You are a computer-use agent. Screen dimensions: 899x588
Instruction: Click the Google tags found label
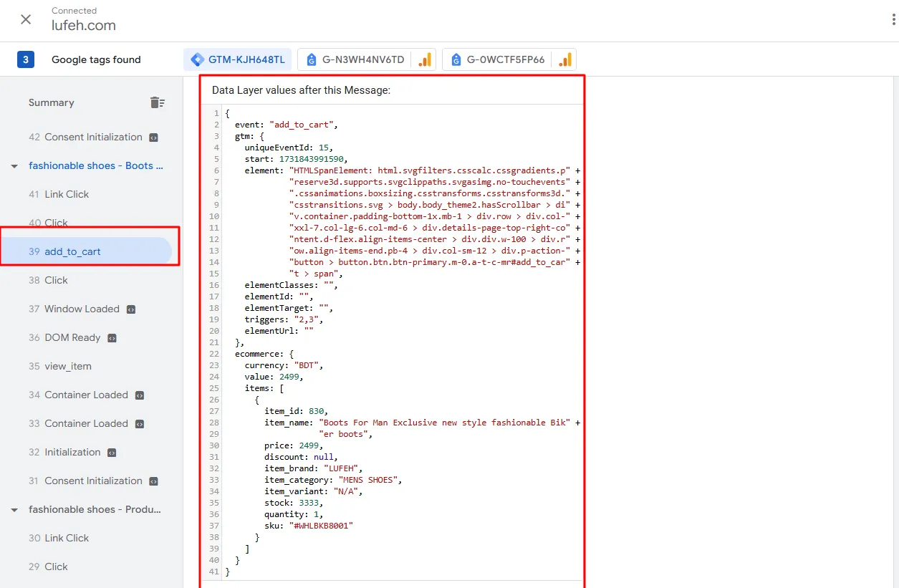(x=96, y=59)
